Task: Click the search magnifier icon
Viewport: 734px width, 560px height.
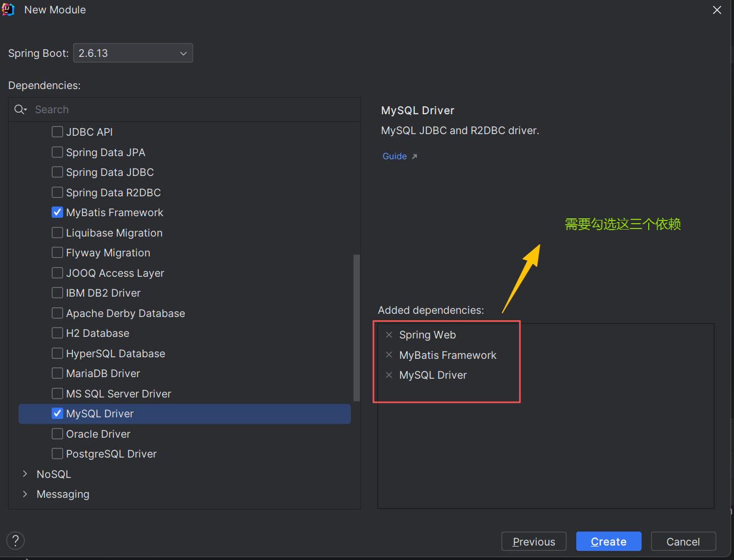Action: (20, 109)
